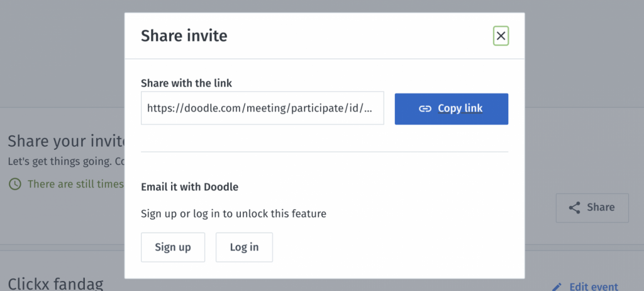Click the Clickx fandag event title

[x=55, y=284]
